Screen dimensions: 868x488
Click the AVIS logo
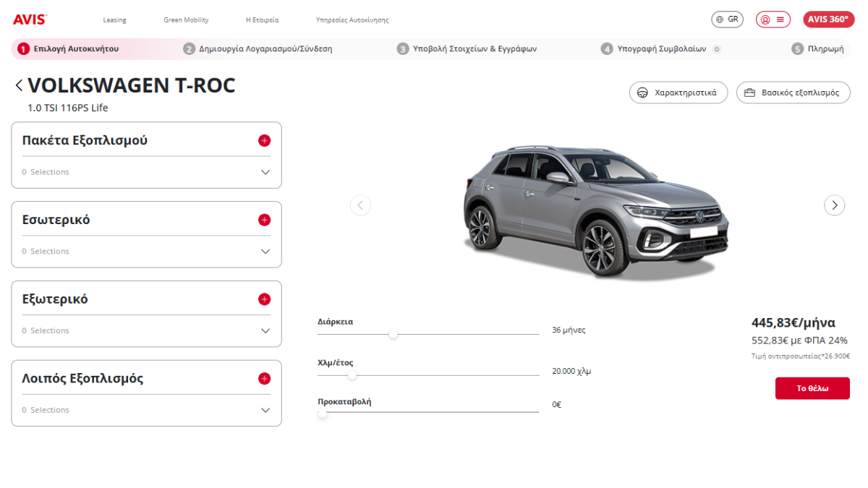point(30,20)
